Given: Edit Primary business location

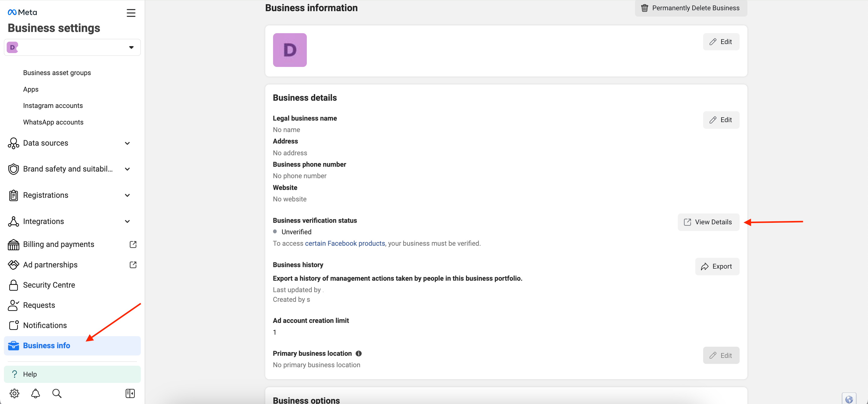Looking at the screenshot, I should tap(721, 355).
